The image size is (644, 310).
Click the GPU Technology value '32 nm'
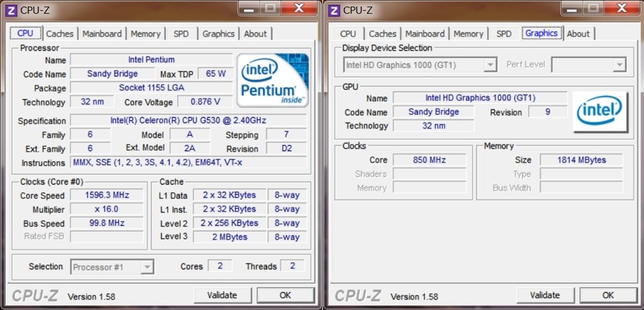coord(433,126)
